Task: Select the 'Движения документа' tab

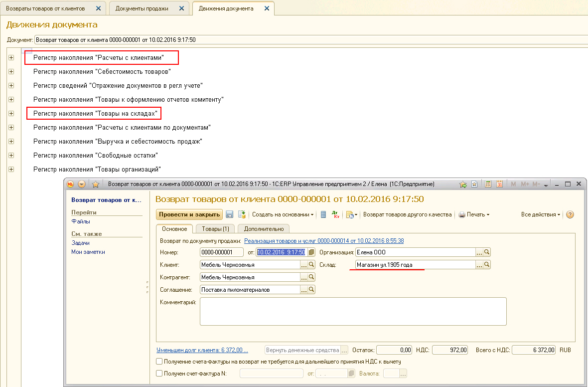Action: point(226,8)
